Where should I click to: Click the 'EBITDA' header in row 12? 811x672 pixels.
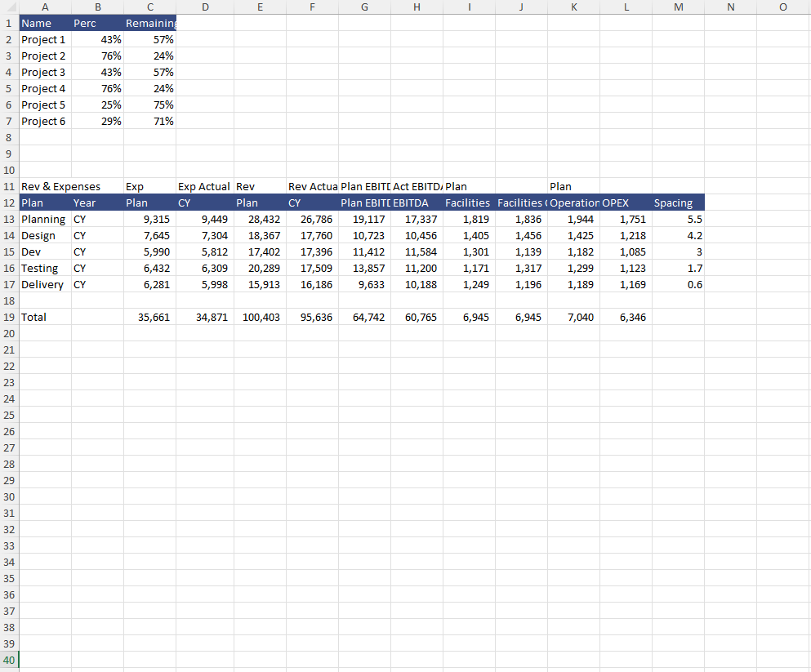[x=417, y=202]
